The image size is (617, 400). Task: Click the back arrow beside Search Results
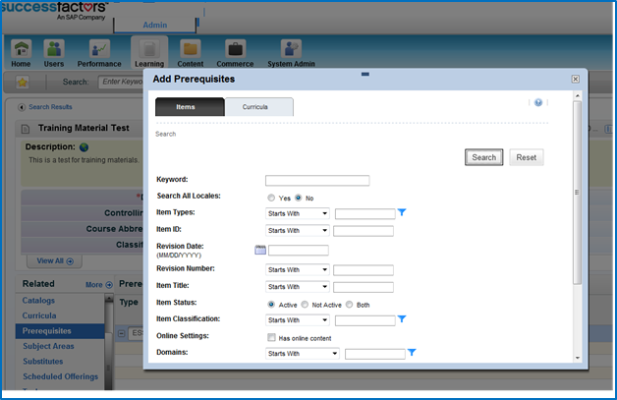click(22, 107)
